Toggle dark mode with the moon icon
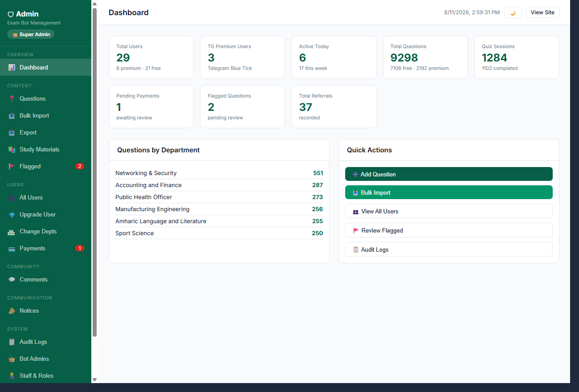Image resolution: width=579 pixels, height=392 pixels. click(513, 12)
